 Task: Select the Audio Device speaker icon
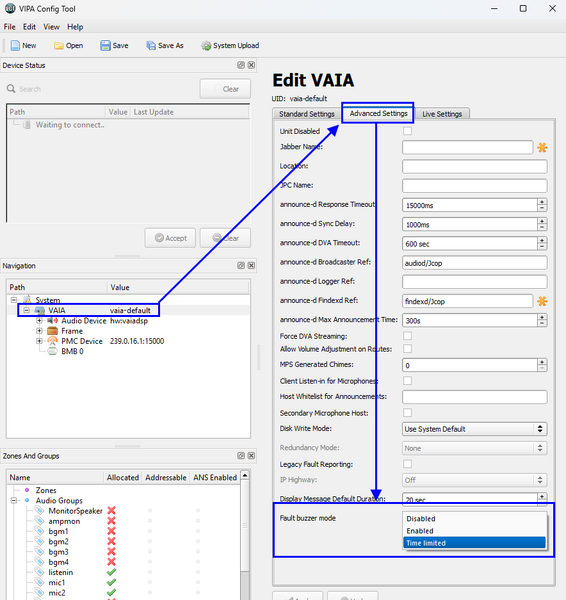(52, 321)
